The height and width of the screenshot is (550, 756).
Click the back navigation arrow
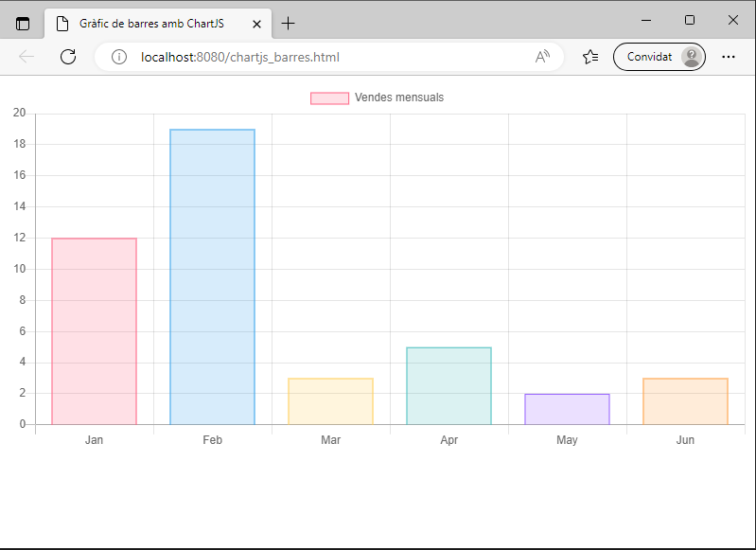point(26,57)
